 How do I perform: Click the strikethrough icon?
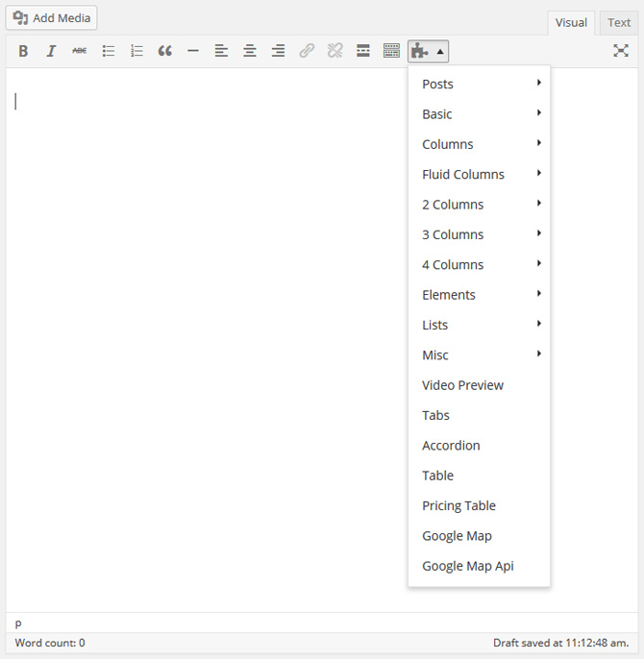(80, 51)
